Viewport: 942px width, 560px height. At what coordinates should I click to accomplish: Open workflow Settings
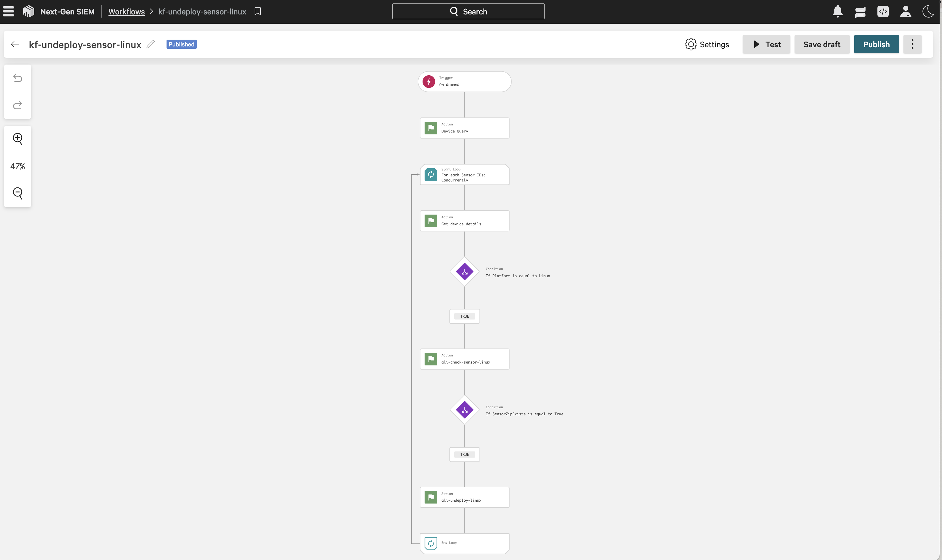707,44
